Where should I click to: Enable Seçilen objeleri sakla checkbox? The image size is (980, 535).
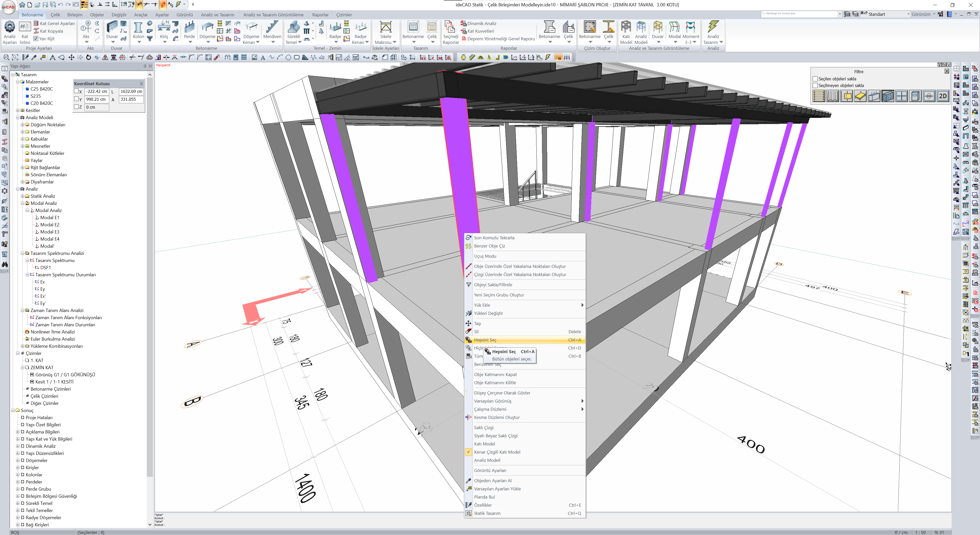815,79
